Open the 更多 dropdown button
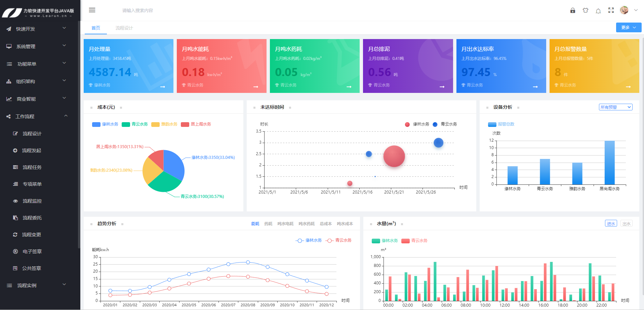The height and width of the screenshot is (310, 644). (629, 28)
